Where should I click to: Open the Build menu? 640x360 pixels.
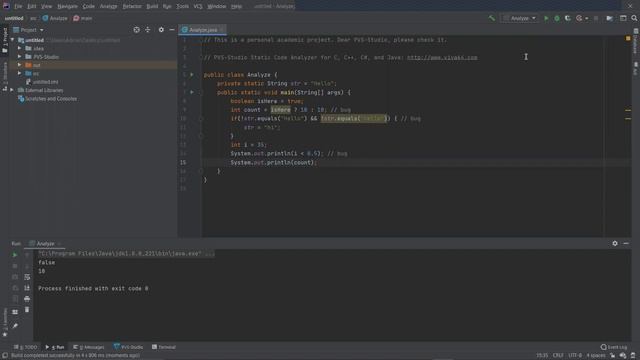(x=152, y=6)
